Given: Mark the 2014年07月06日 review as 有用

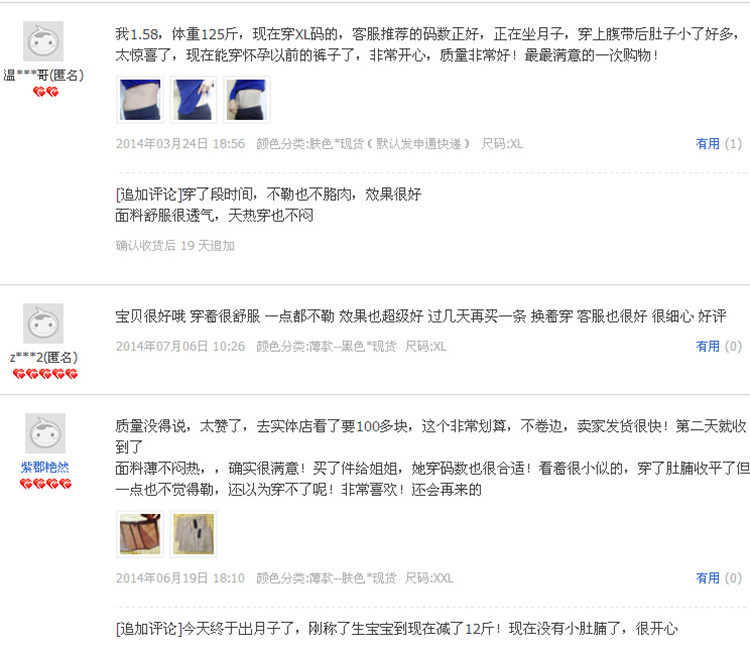Looking at the screenshot, I should tap(707, 346).
